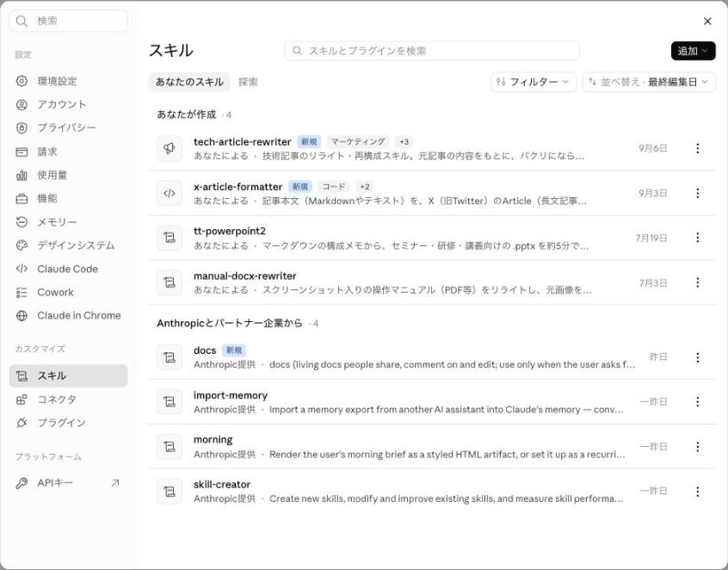Switch to 探索 tab
This screenshot has height=570, width=728.
248,82
